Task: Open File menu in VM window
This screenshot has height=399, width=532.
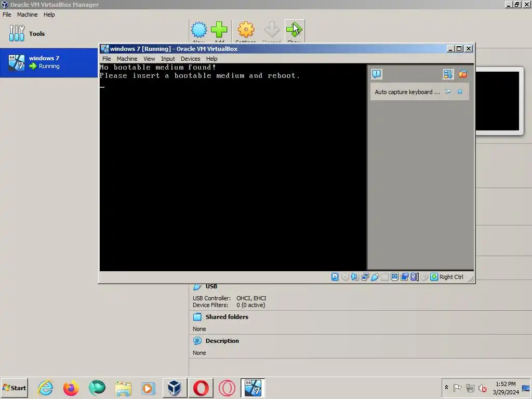Action: coord(107,59)
